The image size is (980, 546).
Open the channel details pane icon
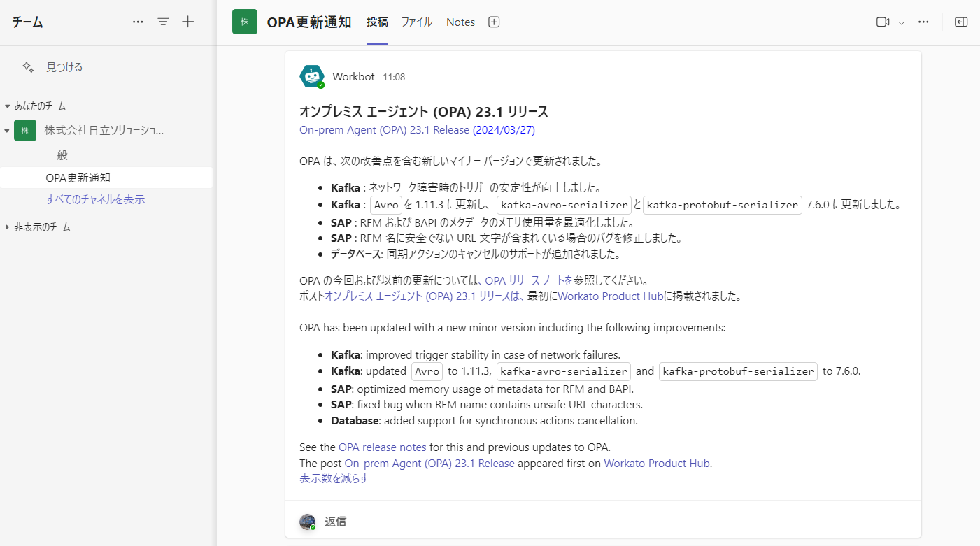click(961, 22)
